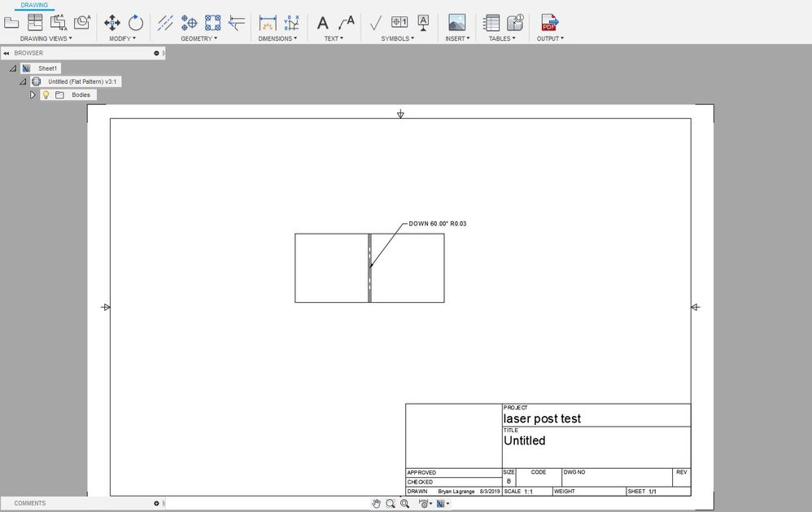Click the Insert Image icon
Viewport: 812px width, 512px height.
tap(456, 22)
